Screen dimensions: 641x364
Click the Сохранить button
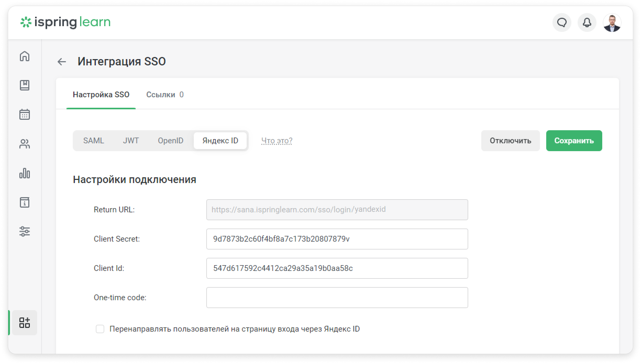coord(574,141)
